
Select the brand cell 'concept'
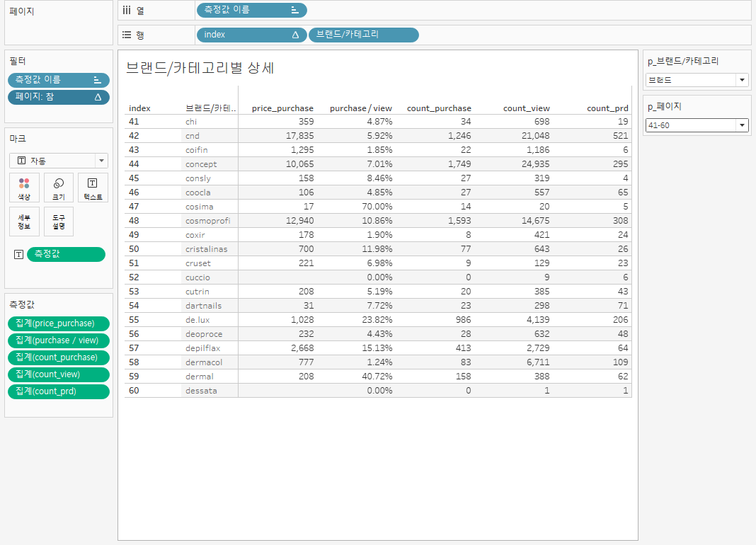201,164
